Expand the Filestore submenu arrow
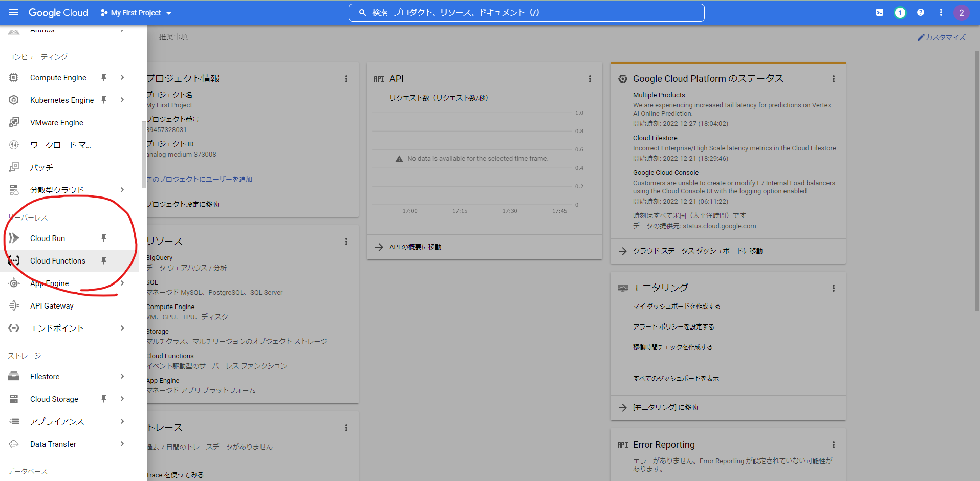The height and width of the screenshot is (481, 980). [122, 376]
